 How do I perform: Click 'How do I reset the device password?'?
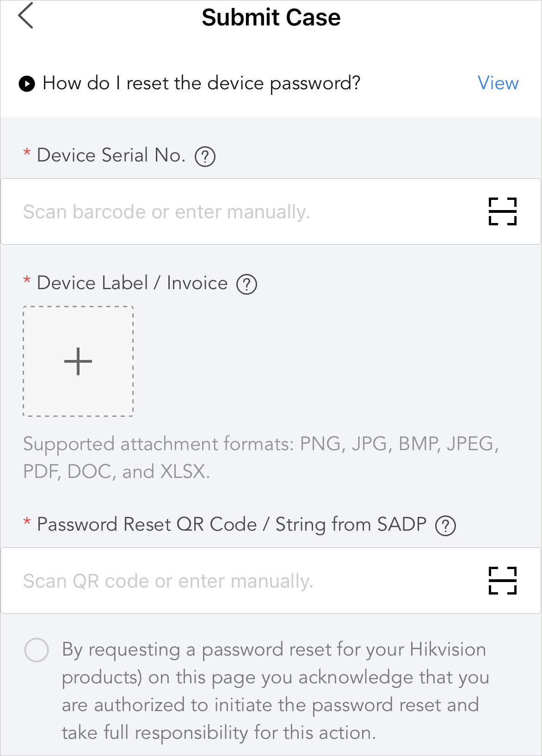pyautogui.click(x=201, y=84)
